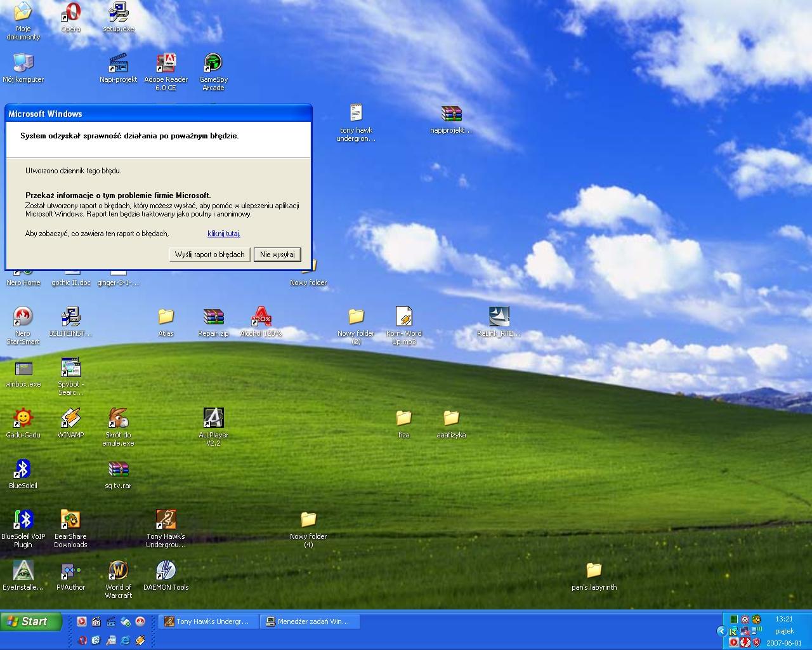Image resolution: width=812 pixels, height=650 pixels.
Task: Open the BearShare bear tray icon
Action: [x=756, y=619]
